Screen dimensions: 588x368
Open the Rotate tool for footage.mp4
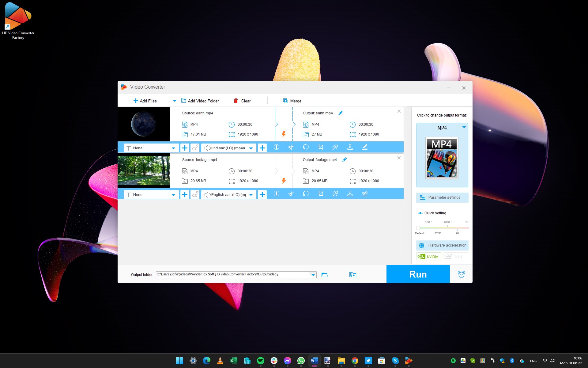click(306, 194)
